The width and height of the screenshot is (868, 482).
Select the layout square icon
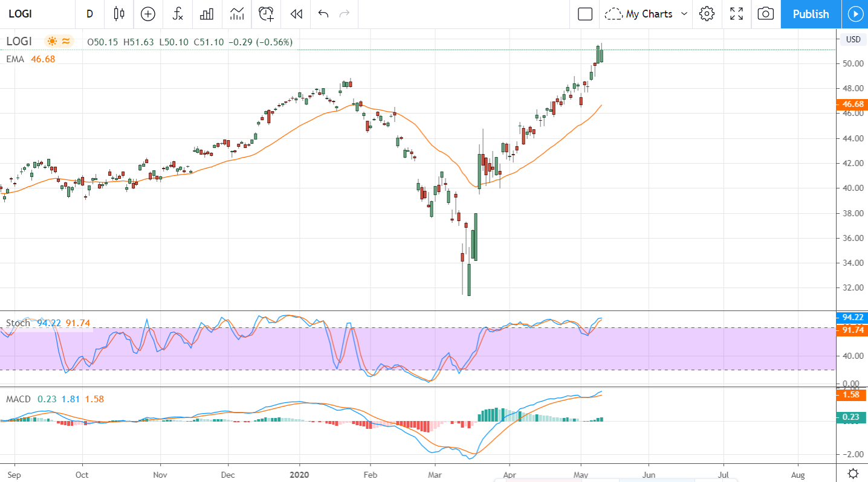585,14
